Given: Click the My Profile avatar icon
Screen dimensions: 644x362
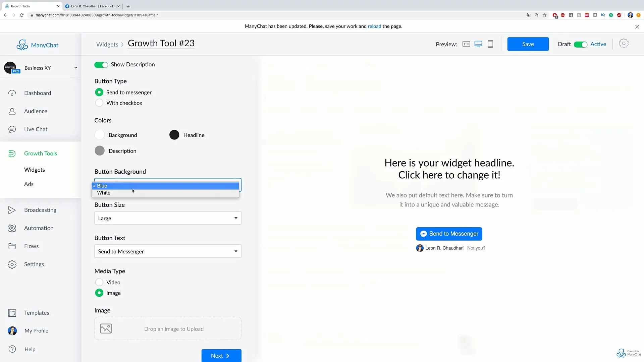Looking at the screenshot, I should pos(12,331).
